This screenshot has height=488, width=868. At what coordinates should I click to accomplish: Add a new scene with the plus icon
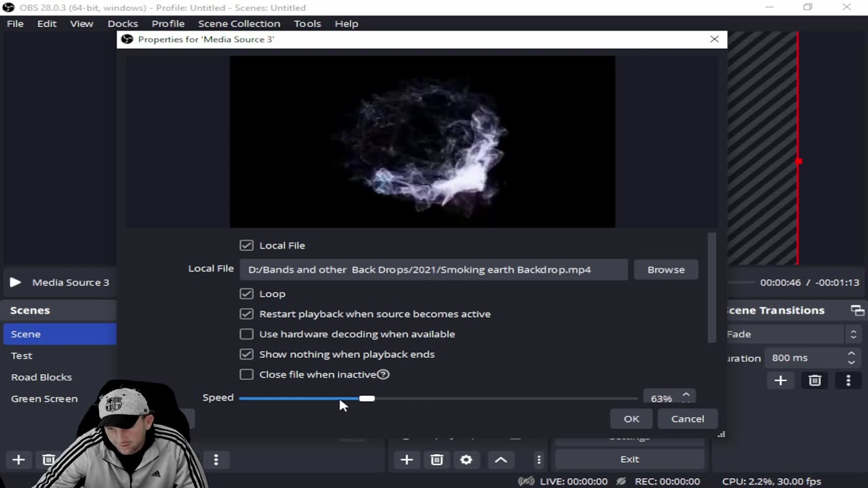pos(18,460)
